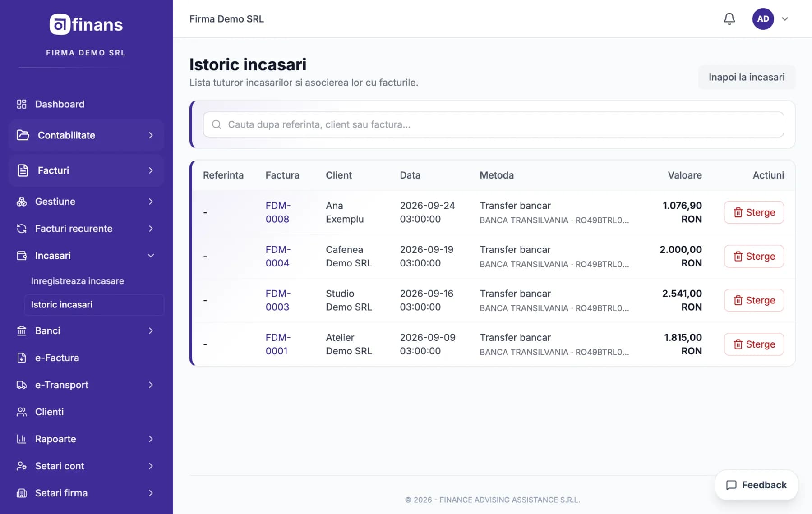Image resolution: width=812 pixels, height=514 pixels.
Task: Click the Rapoarte chart icon
Action: point(22,439)
